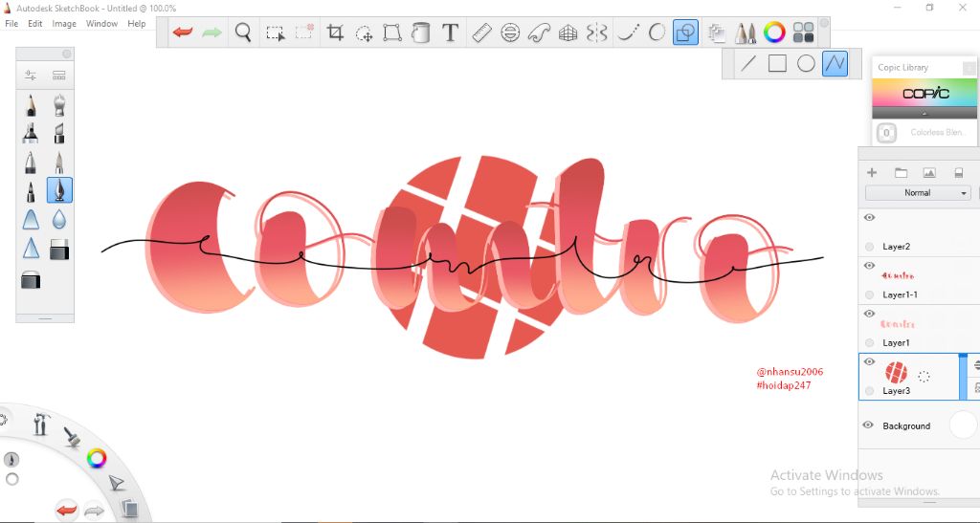Viewport: 980px width, 523px height.
Task: Open the Help menu
Action: coord(137,24)
